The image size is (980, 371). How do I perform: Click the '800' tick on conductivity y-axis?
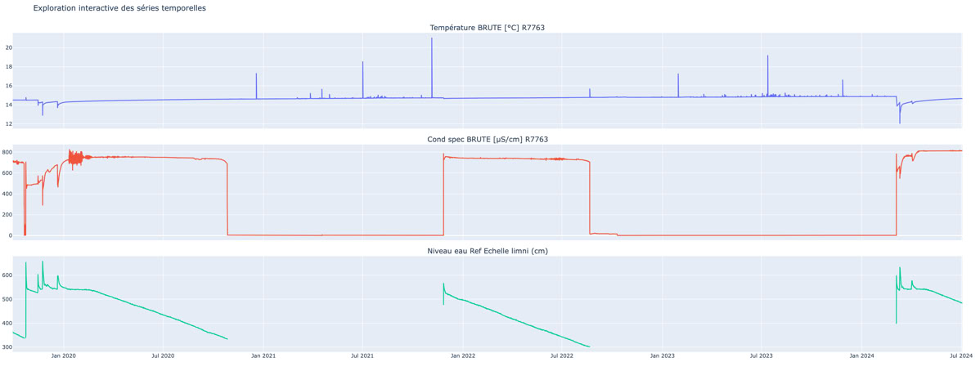tap(7, 153)
